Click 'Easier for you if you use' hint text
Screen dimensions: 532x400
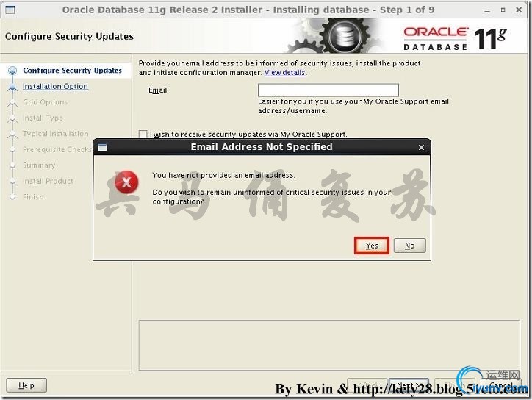pyautogui.click(x=353, y=106)
